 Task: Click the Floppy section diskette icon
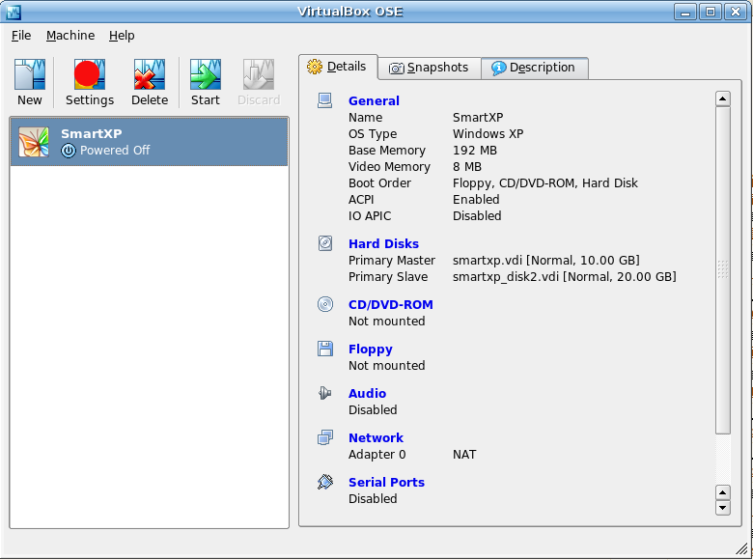325,349
